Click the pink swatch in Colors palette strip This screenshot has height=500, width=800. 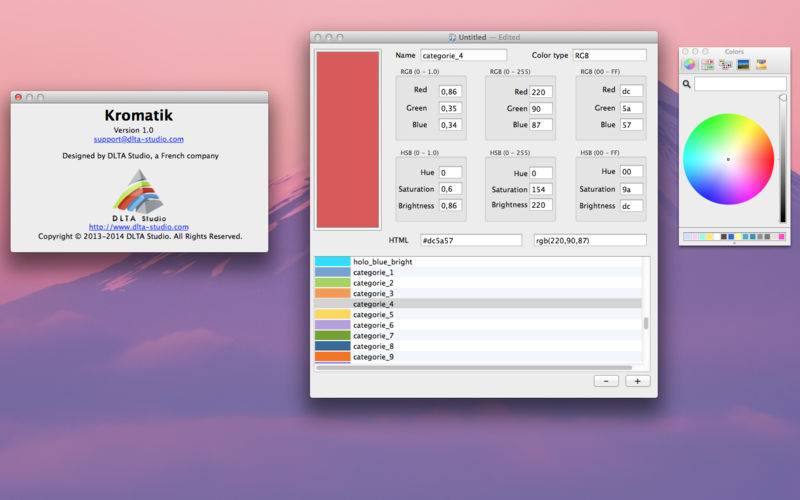point(782,236)
